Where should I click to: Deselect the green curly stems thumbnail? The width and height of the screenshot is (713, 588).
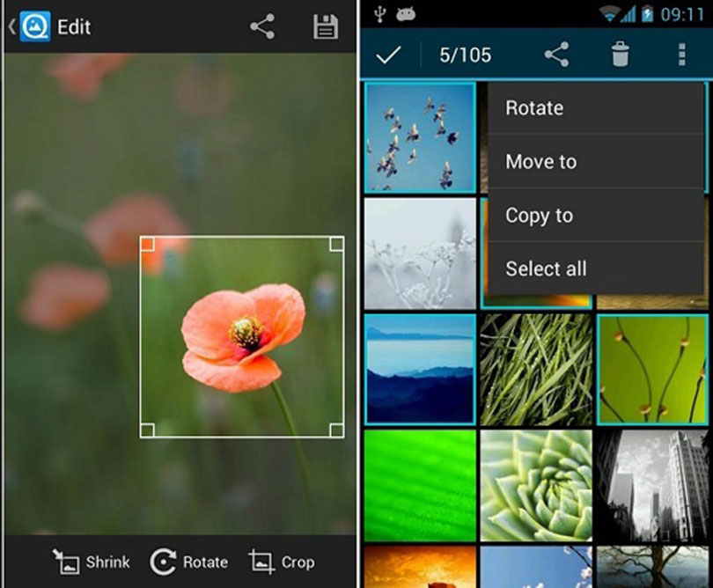tap(652, 370)
